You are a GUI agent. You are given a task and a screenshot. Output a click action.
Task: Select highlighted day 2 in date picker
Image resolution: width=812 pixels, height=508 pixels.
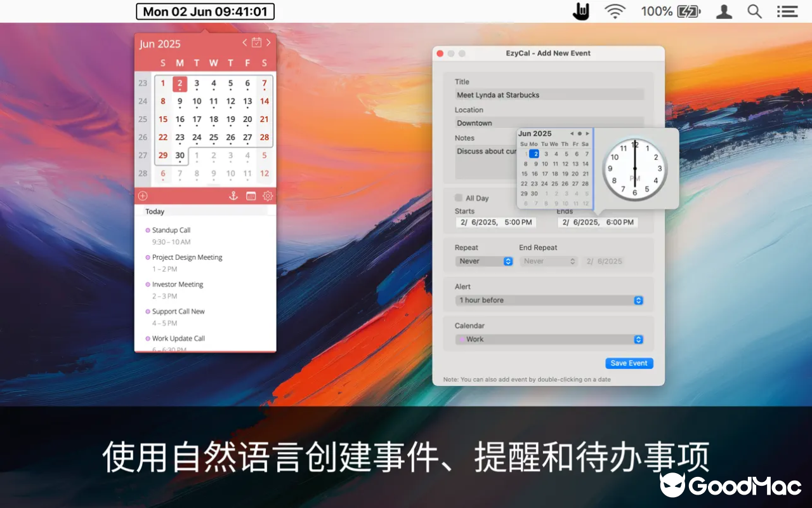pos(534,154)
